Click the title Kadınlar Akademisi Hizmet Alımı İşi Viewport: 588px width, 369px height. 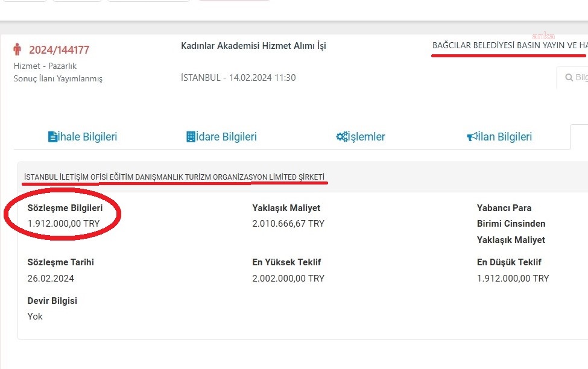pos(253,46)
